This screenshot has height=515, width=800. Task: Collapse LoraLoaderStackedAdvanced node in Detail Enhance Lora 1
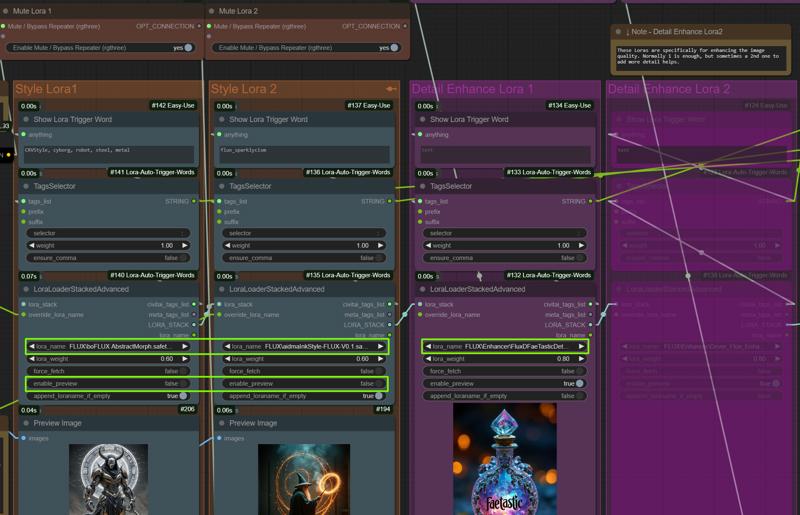(x=422, y=289)
